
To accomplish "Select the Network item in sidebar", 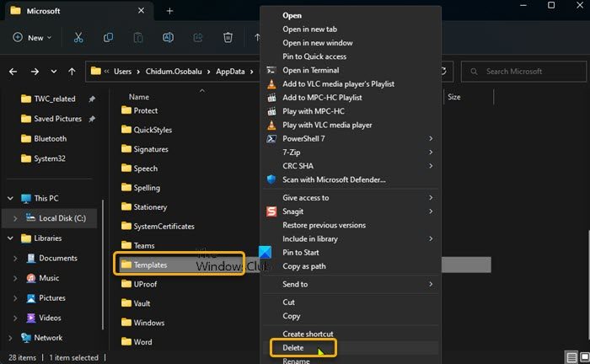I will (x=48, y=338).
